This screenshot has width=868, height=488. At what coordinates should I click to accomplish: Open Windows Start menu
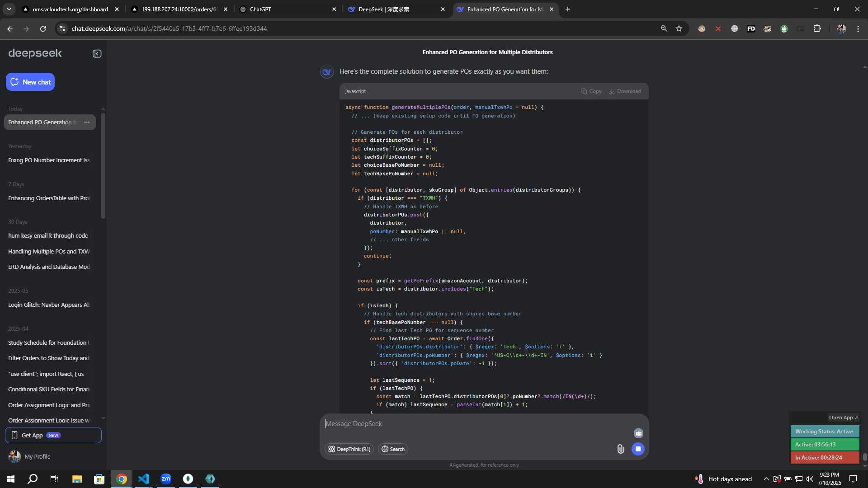coord(11,479)
